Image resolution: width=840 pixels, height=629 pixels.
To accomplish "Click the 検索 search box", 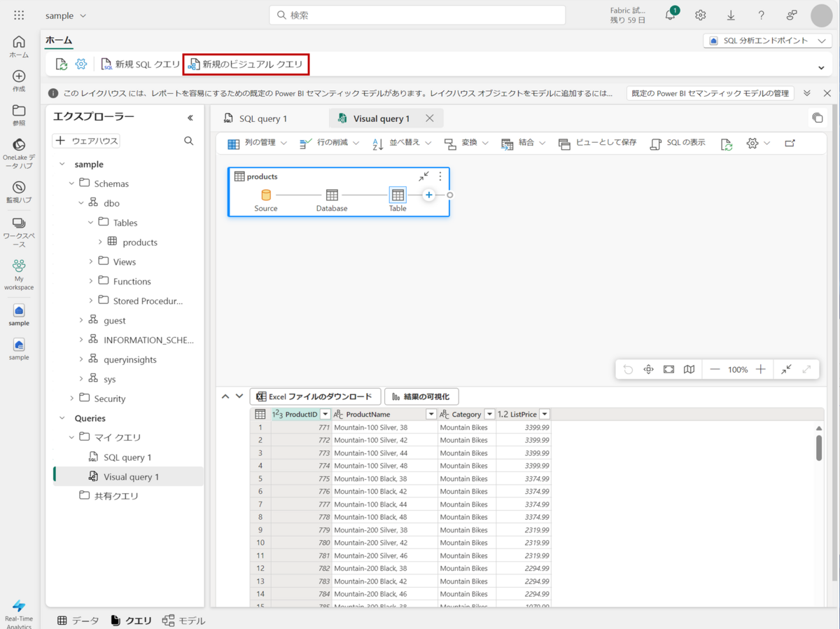I will [417, 15].
